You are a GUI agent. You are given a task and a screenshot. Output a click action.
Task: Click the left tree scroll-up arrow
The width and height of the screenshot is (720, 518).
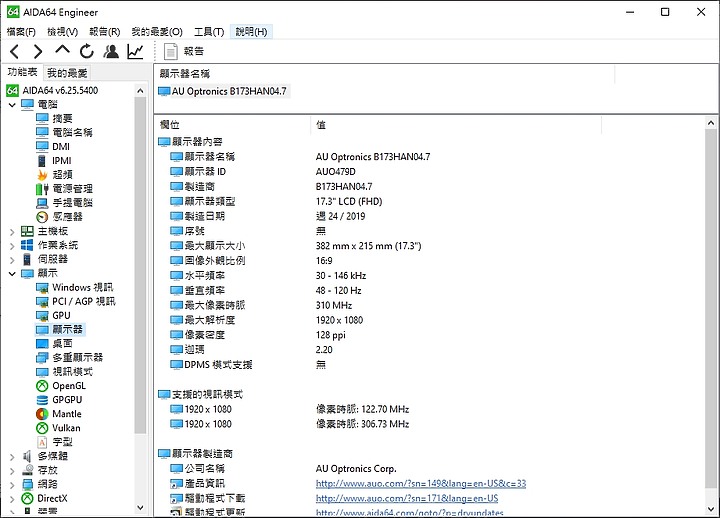[141, 91]
